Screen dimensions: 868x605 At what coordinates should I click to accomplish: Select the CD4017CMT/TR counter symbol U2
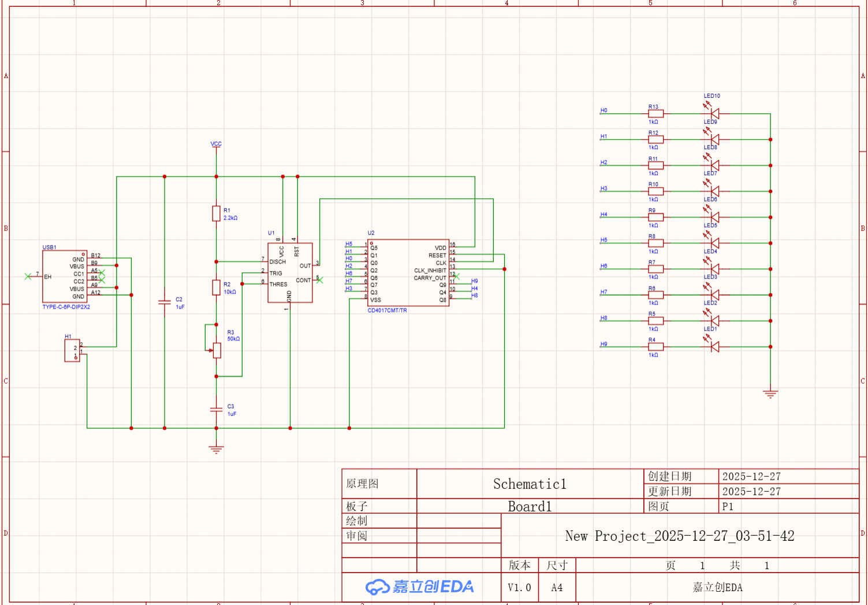tap(408, 272)
